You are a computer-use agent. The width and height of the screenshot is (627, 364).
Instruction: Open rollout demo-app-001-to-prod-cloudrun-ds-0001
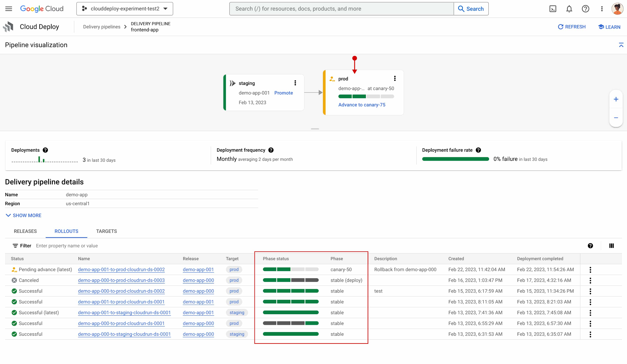point(121,302)
